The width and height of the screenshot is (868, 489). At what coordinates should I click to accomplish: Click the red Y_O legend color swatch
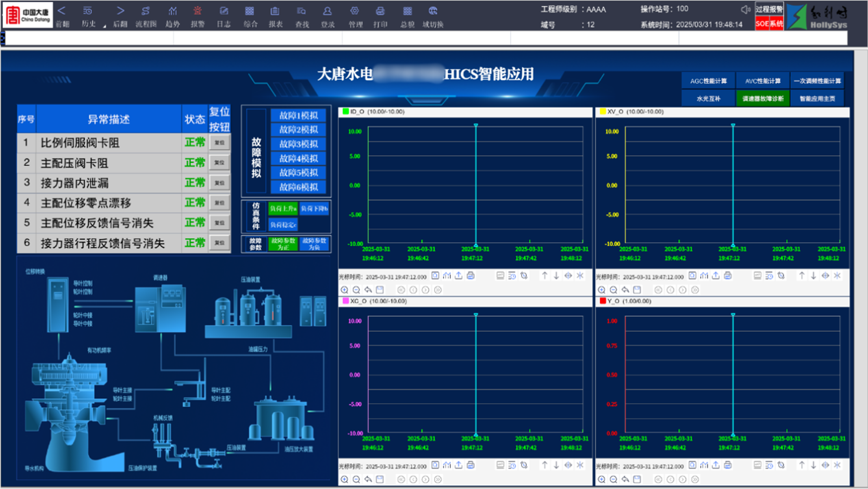point(603,301)
